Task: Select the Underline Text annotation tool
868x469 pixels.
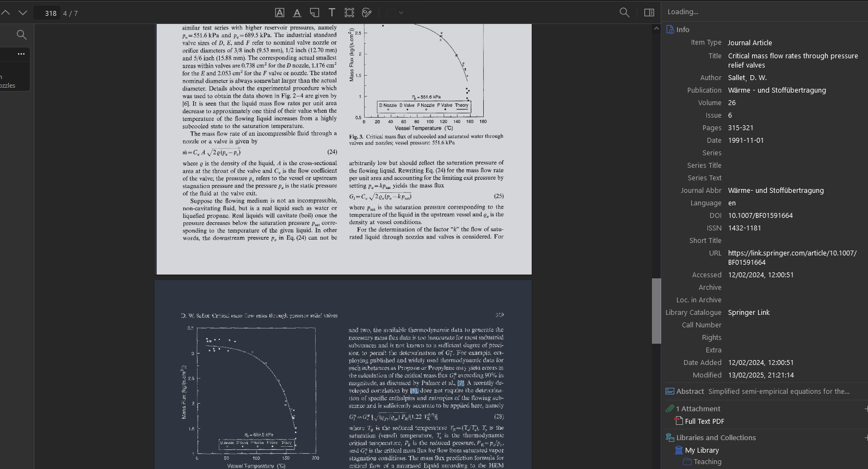Action: (x=297, y=13)
